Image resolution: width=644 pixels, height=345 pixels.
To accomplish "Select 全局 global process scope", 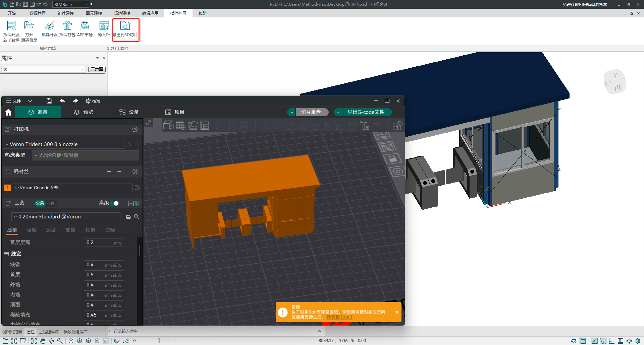I will 40,203.
